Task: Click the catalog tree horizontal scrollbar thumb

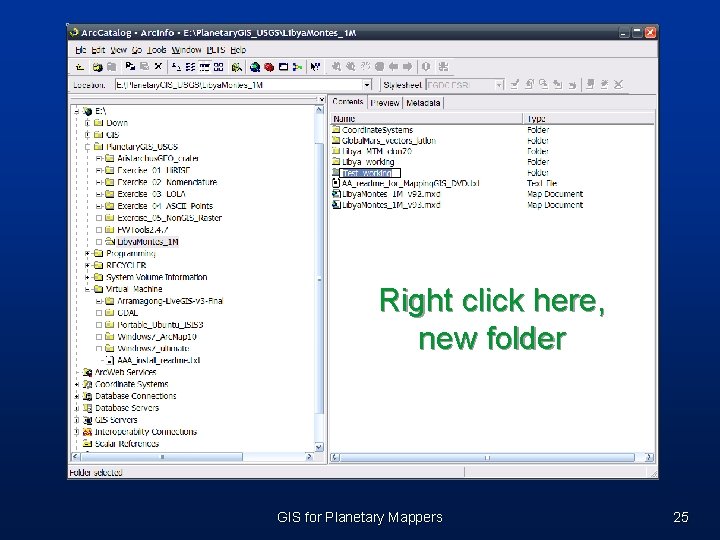Action: pyautogui.click(x=162, y=457)
